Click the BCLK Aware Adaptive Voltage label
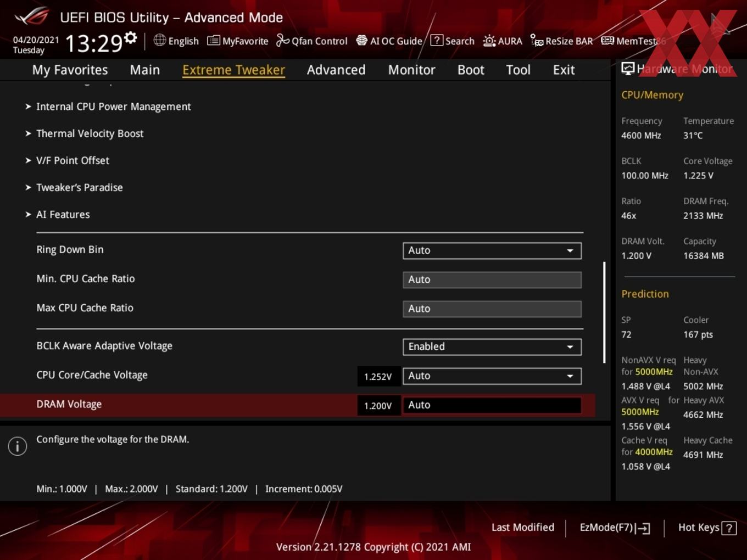Image resolution: width=747 pixels, height=560 pixels. point(104,346)
